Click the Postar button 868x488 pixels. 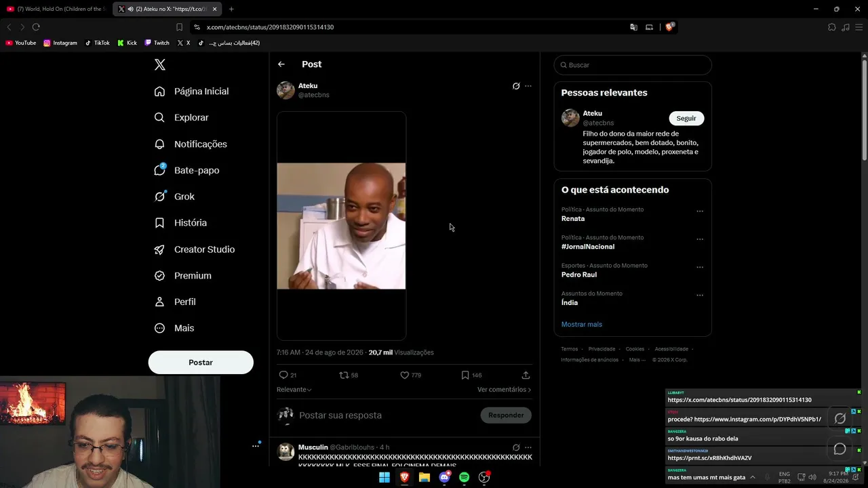pos(201,363)
